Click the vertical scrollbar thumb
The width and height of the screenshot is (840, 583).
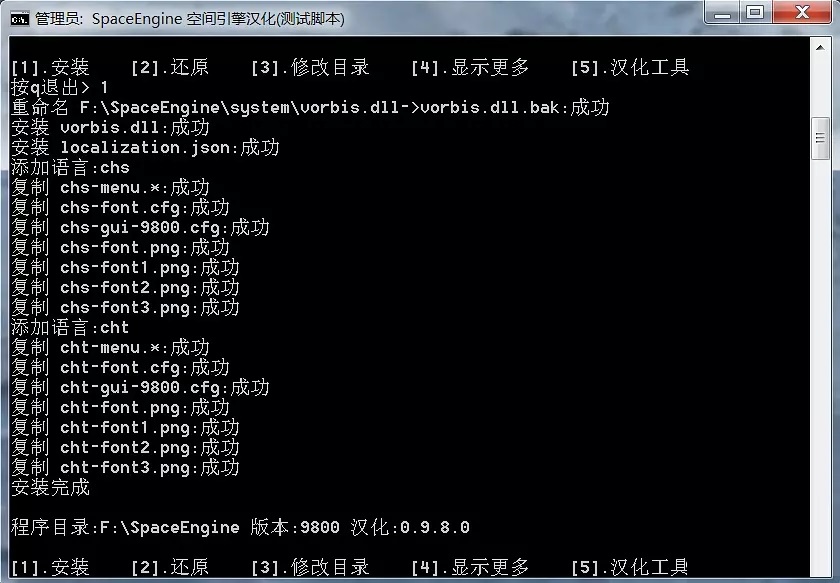820,138
